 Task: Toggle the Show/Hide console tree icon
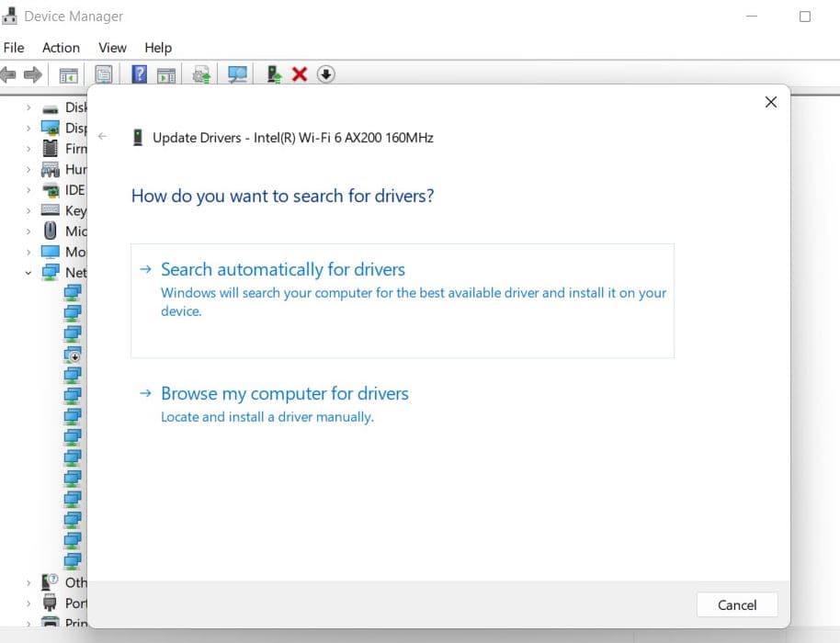(x=69, y=74)
